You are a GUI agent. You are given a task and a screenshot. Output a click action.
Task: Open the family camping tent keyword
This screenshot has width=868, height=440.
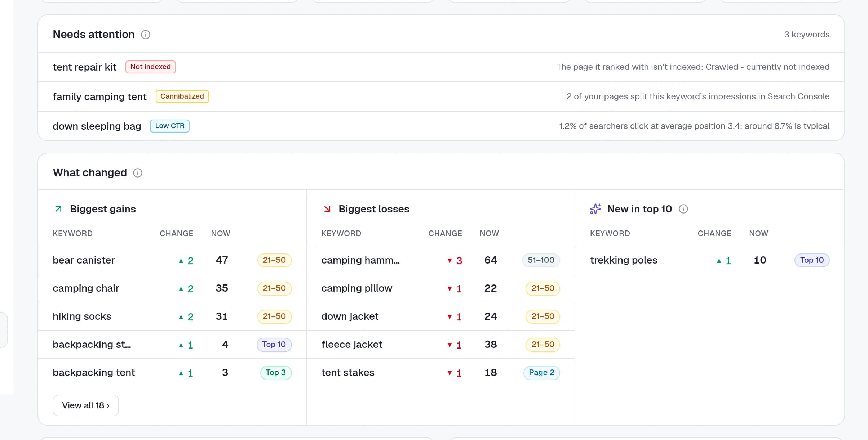(99, 96)
